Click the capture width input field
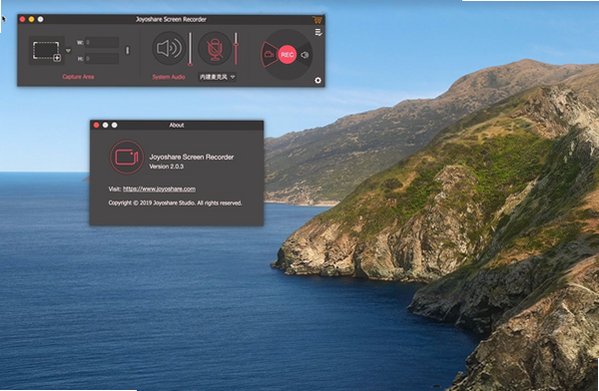599x391 pixels. coord(102,42)
